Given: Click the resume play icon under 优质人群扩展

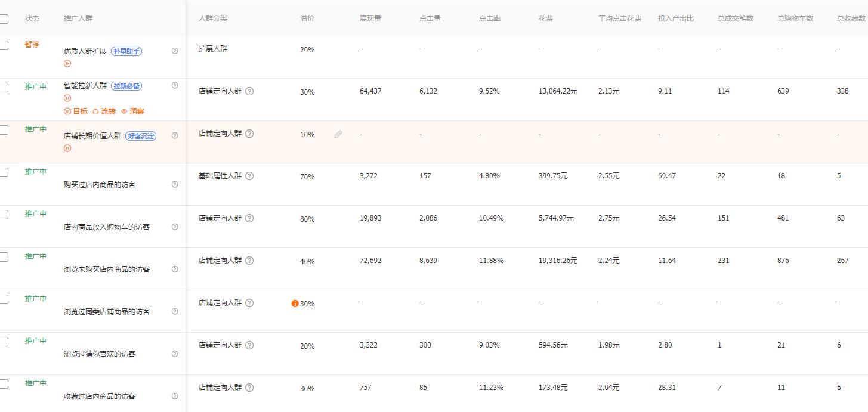Looking at the screenshot, I should (67, 63).
